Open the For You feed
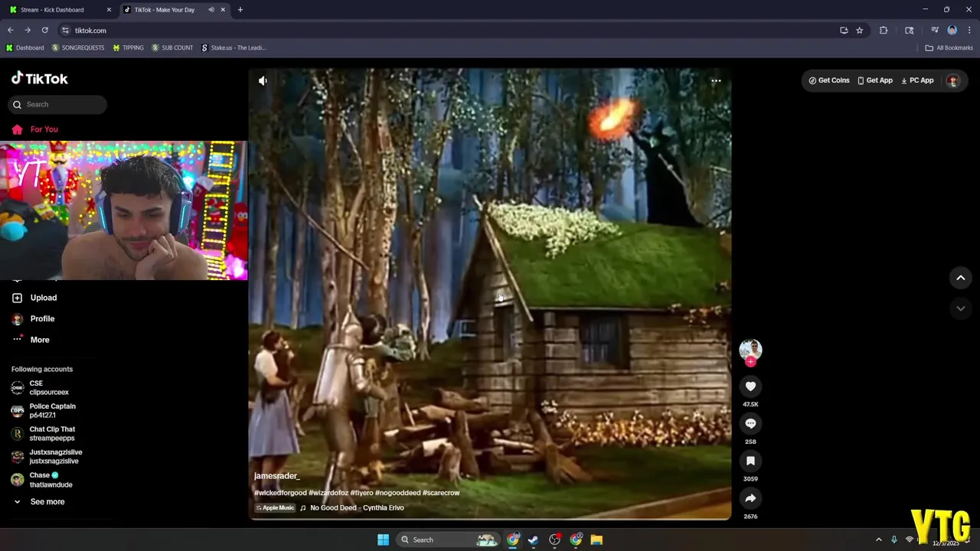 point(35,129)
